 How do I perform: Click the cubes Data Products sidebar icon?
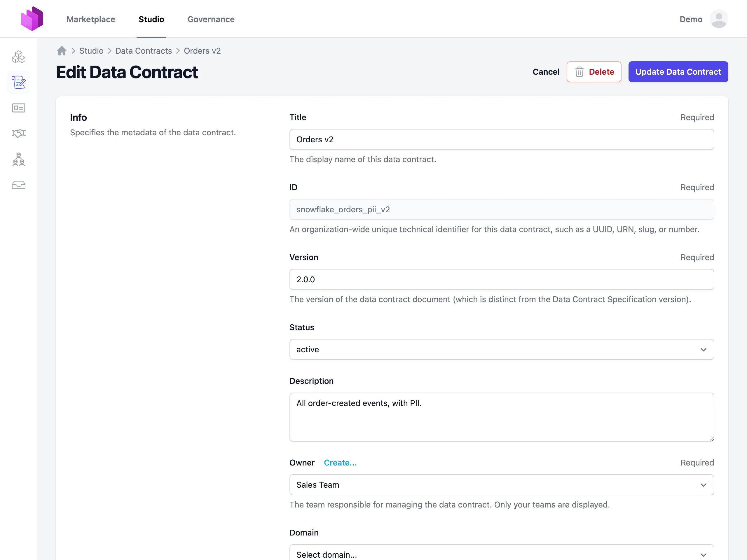tap(19, 57)
